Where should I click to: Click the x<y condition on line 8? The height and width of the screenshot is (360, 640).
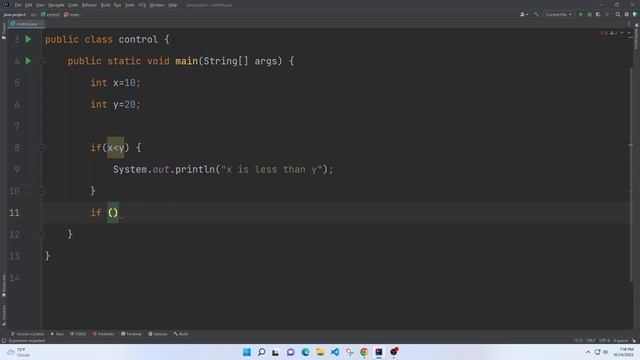[x=116, y=148]
